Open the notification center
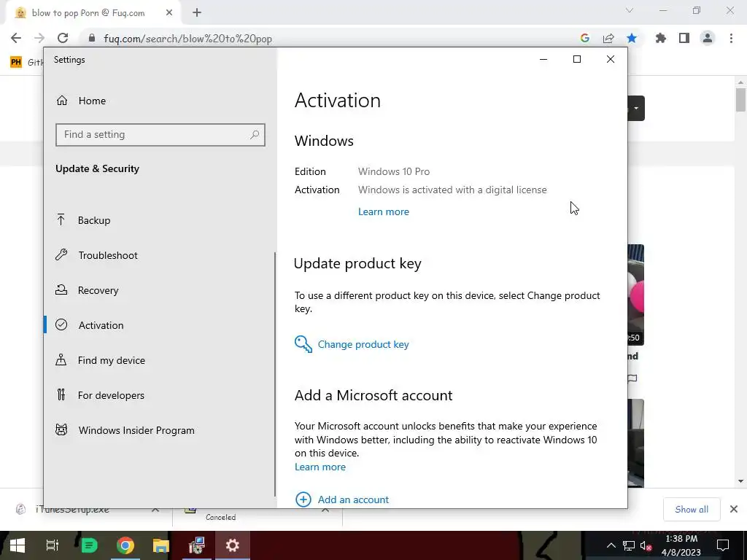This screenshot has width=747, height=560. tap(723, 545)
